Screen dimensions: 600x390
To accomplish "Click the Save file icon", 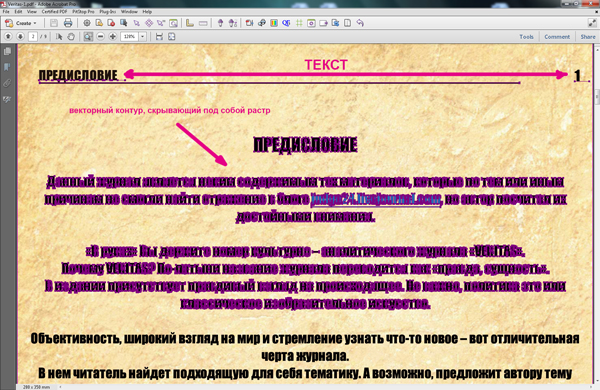I will point(54,23).
